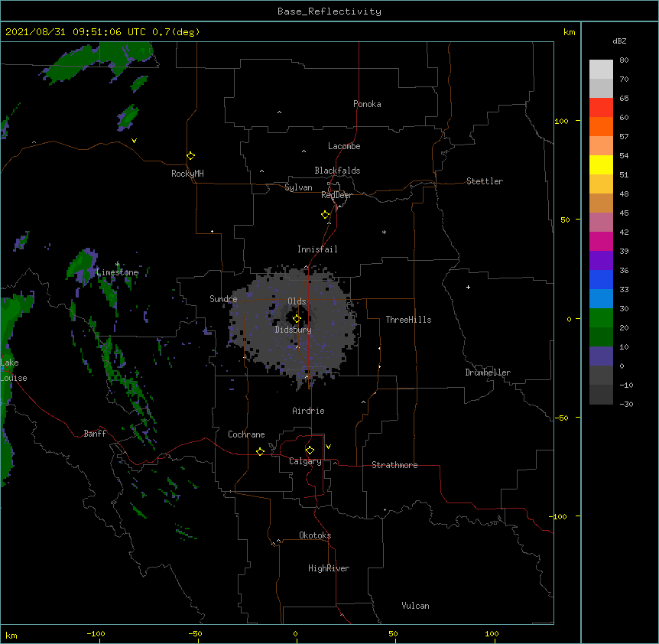Click the asterisk marker east of Innisfail
This screenshot has height=644, width=659.
(x=384, y=232)
